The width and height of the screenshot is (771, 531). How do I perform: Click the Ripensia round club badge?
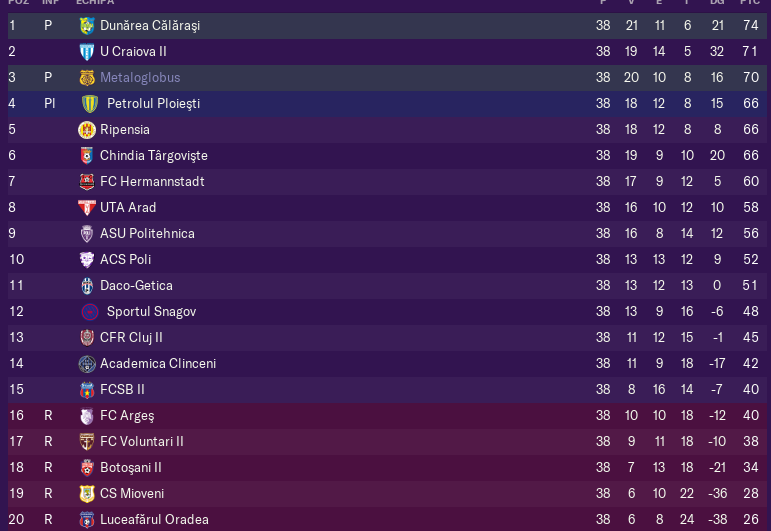[87, 130]
